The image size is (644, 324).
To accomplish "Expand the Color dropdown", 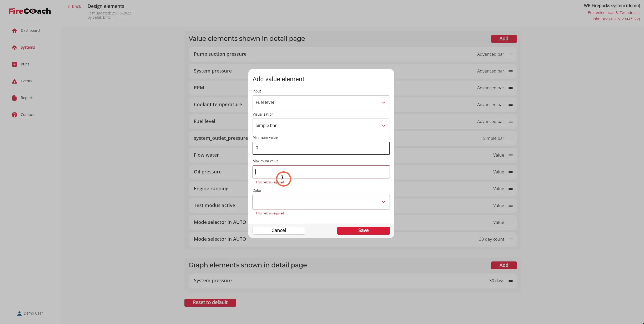I will click(x=321, y=202).
